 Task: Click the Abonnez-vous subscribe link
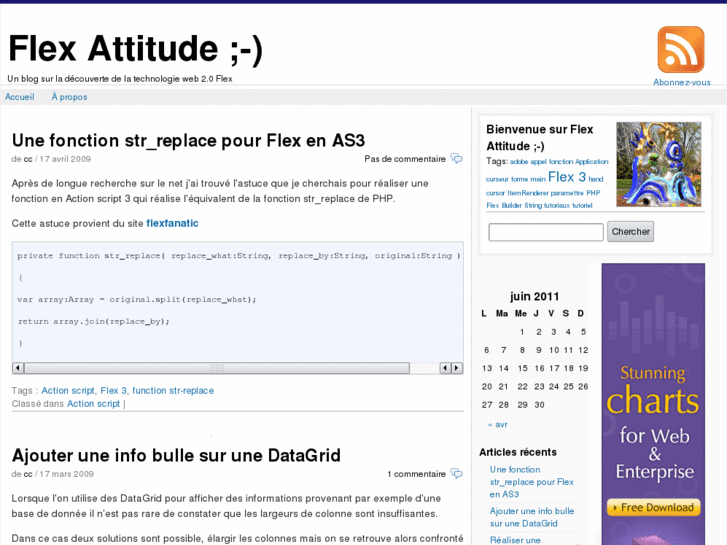click(x=682, y=83)
